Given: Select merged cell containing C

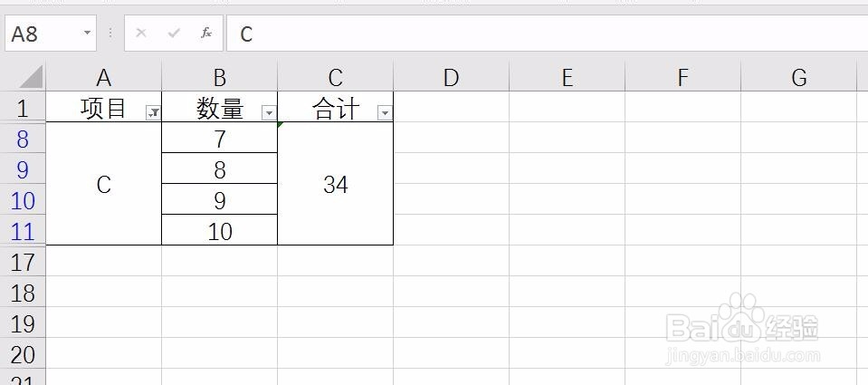Looking at the screenshot, I should pos(103,184).
